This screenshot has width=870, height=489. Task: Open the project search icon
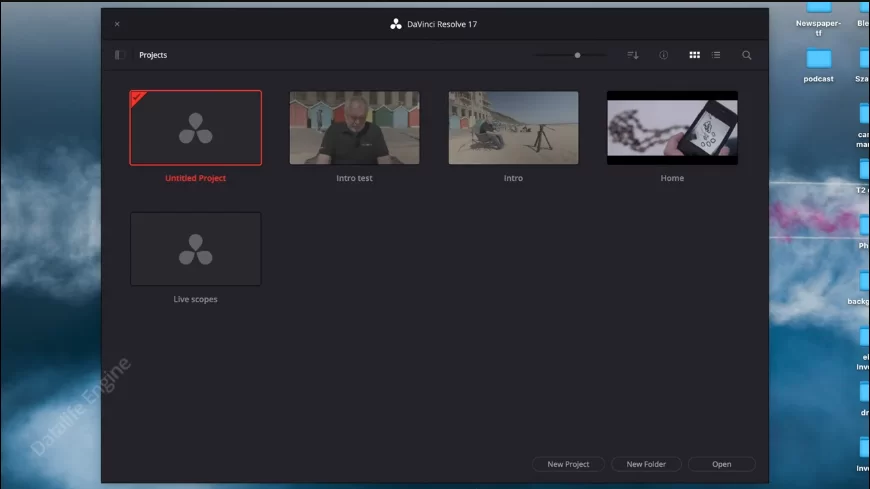[746, 55]
